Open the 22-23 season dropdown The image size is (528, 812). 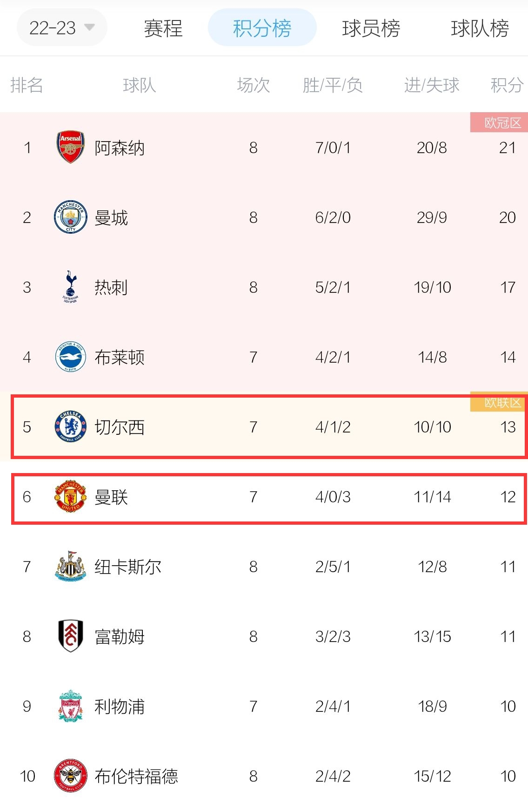click(x=62, y=28)
